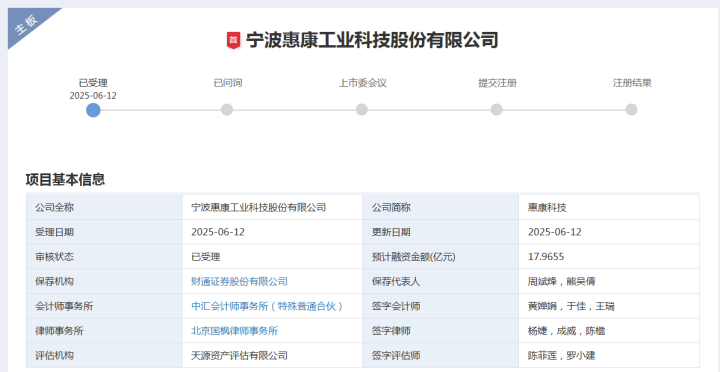Screen dimensions: 720x372
Task: Click the 评估机构 label cell
Action: click(104, 355)
